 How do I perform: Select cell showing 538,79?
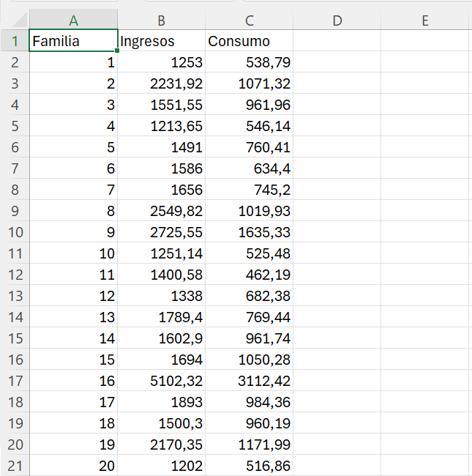249,62
